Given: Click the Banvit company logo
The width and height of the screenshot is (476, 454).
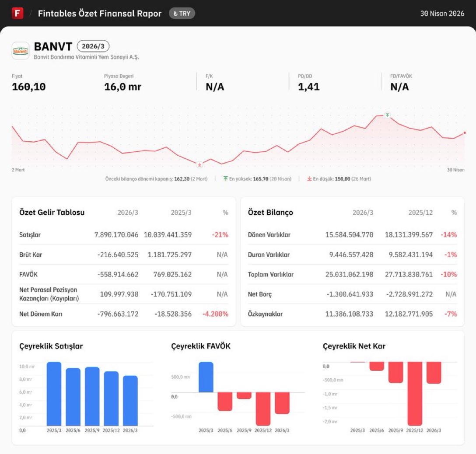Looking at the screenshot, I should point(20,51).
